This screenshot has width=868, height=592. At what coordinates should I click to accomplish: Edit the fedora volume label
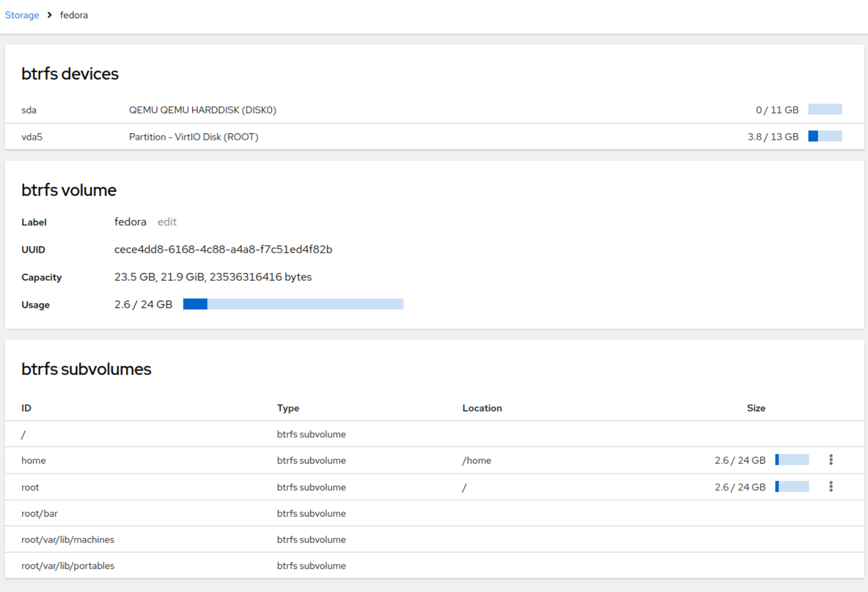click(x=167, y=222)
